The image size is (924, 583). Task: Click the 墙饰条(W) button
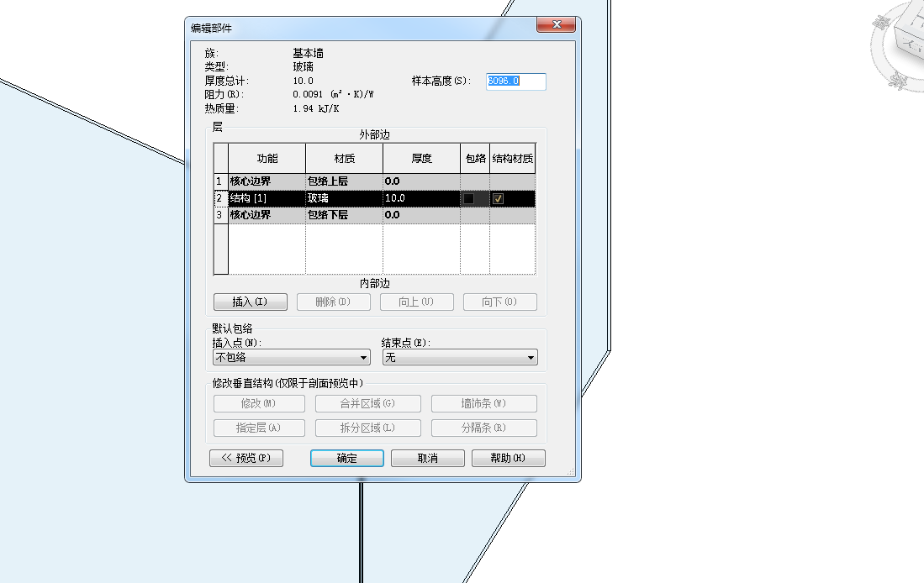483,403
